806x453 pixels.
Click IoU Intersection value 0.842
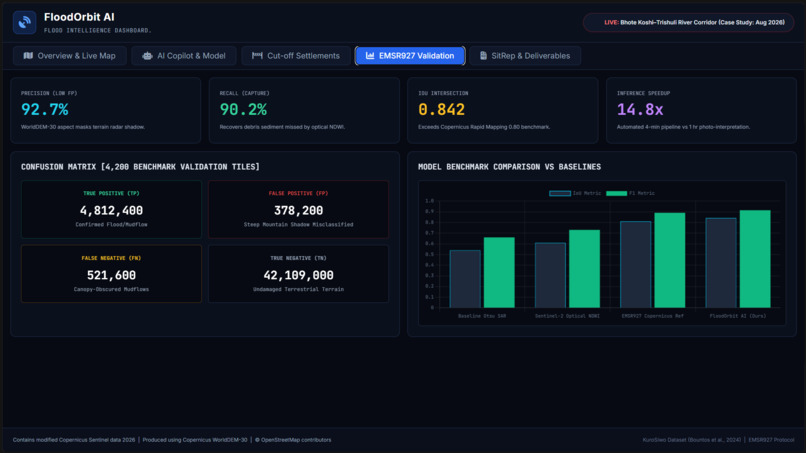(442, 110)
